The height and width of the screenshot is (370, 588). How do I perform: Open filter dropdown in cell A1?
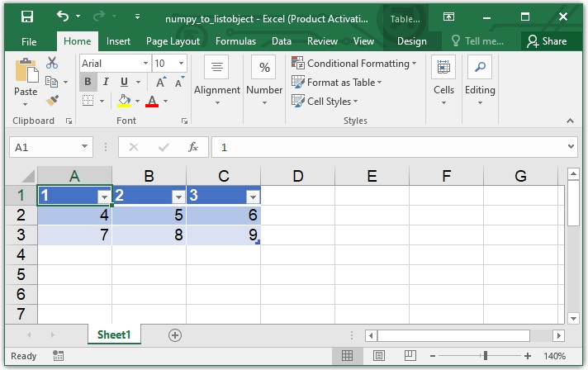click(x=104, y=197)
